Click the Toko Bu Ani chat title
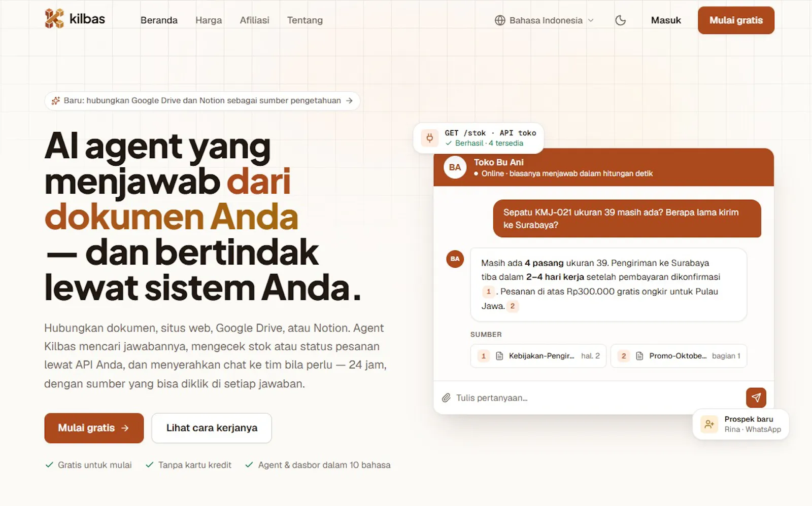 point(499,162)
